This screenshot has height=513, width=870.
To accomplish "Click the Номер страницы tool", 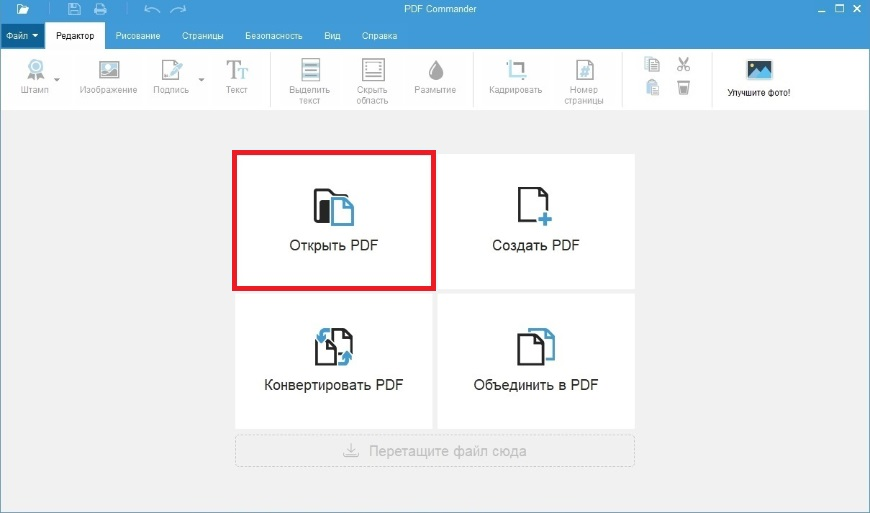I will 584,82.
